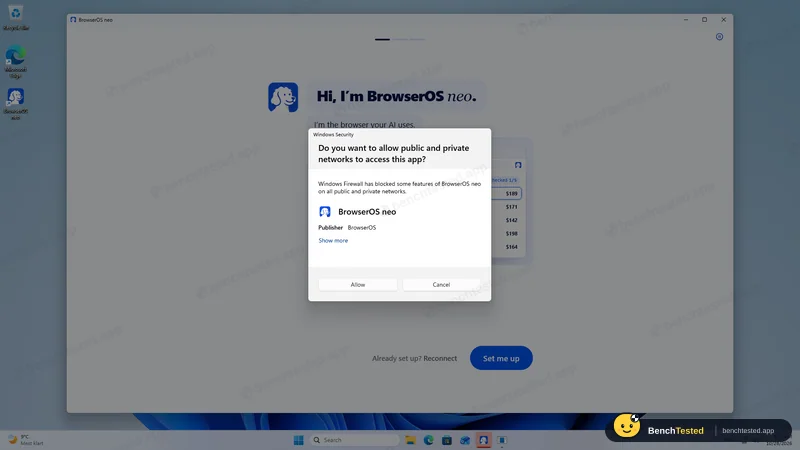Click the taskbar Search box
Viewport: 800px width, 450px height.
coord(354,440)
